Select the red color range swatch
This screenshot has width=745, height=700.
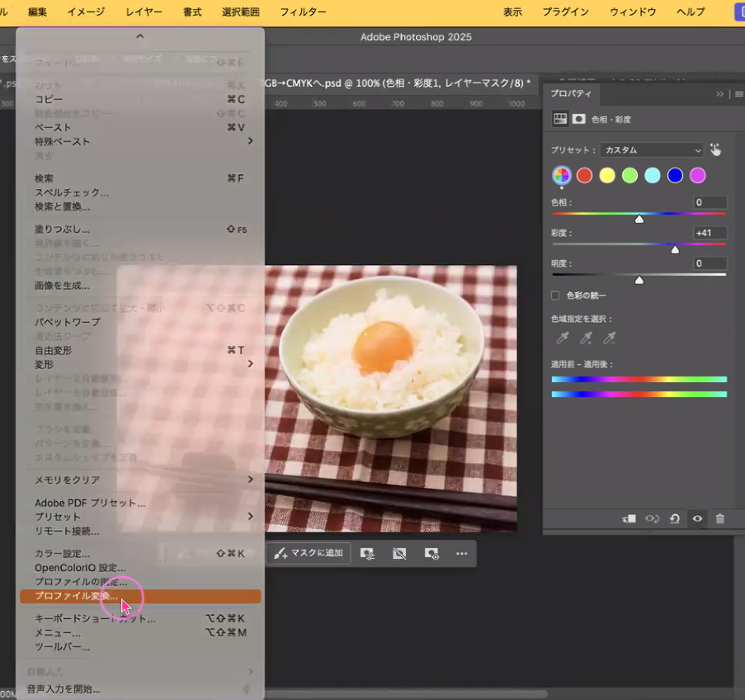coord(584,175)
